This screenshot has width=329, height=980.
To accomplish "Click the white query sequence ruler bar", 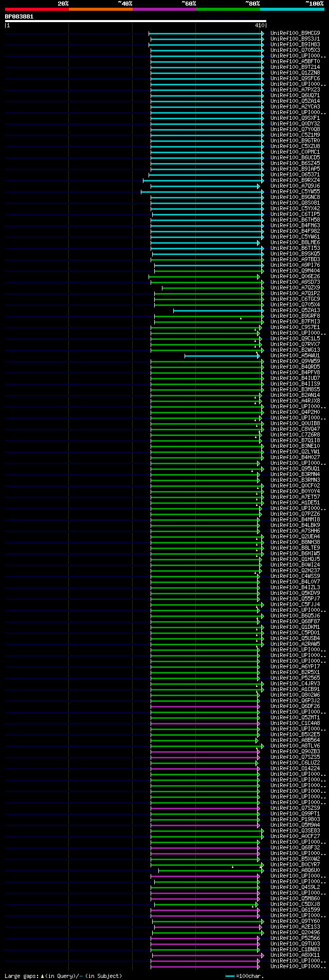I will coord(135,21).
